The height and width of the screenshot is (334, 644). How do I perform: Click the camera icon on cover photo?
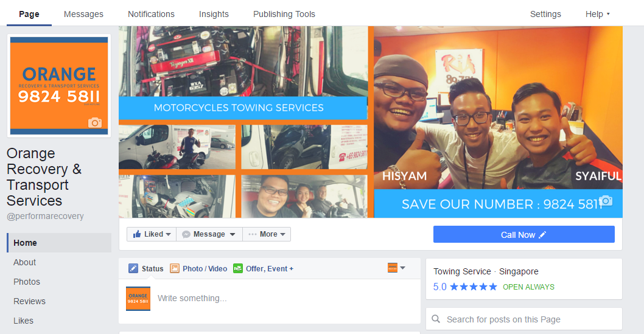point(606,201)
